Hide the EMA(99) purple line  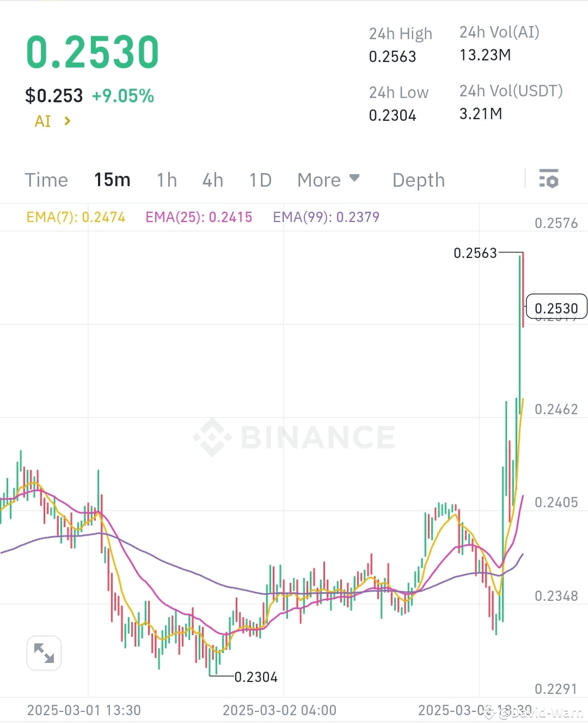coord(326,217)
